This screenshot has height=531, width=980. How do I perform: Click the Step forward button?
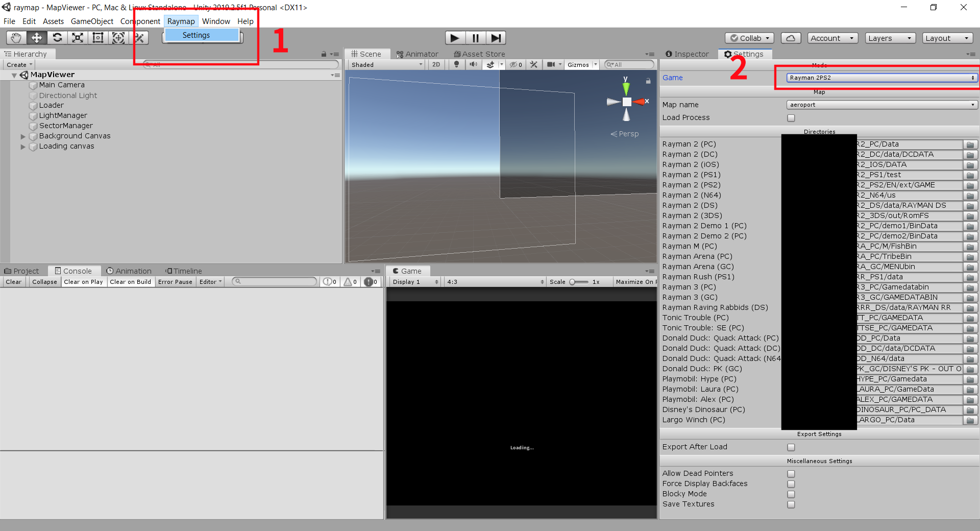click(496, 38)
